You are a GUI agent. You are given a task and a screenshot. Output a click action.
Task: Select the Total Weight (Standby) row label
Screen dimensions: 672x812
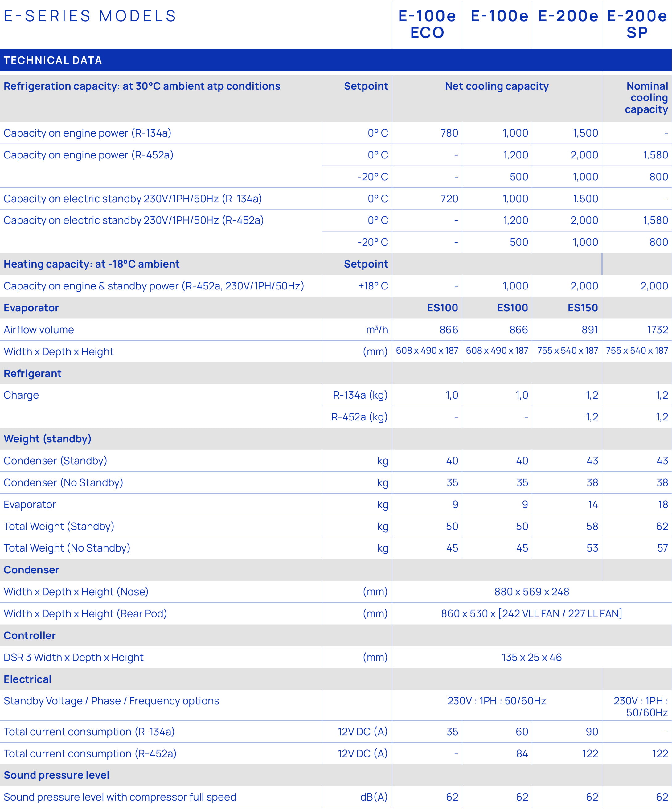pos(59,526)
